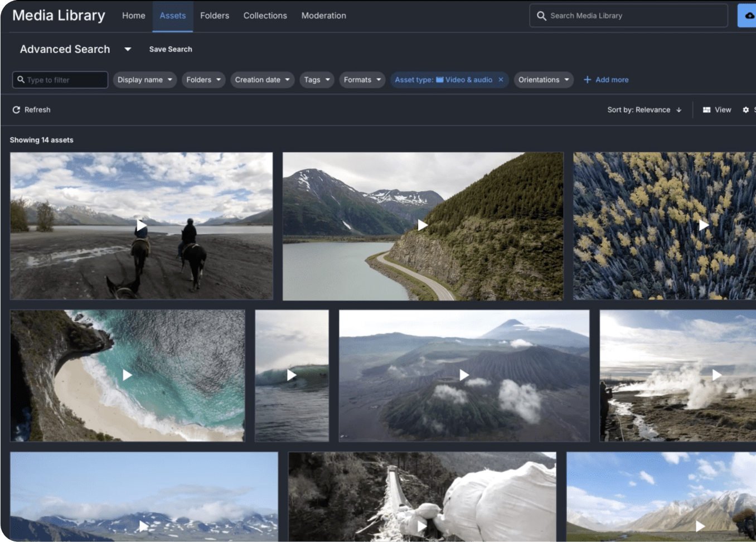Open the settings gear icon

coord(746,110)
